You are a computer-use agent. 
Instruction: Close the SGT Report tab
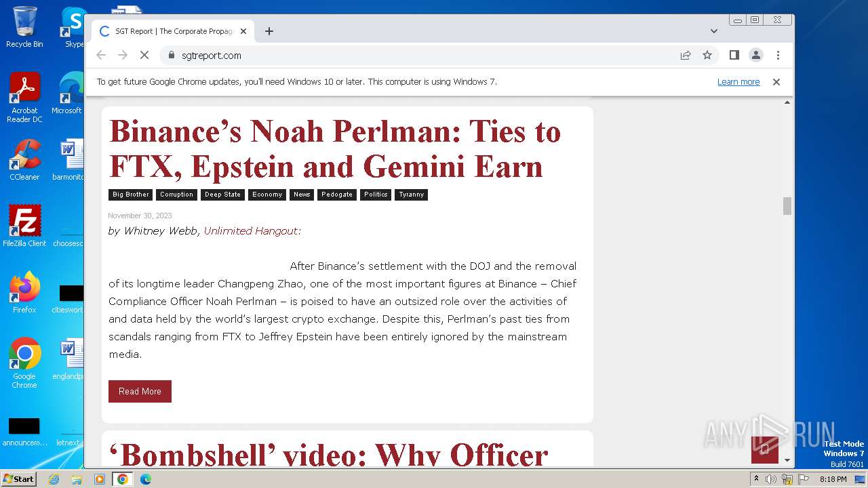[x=243, y=31]
